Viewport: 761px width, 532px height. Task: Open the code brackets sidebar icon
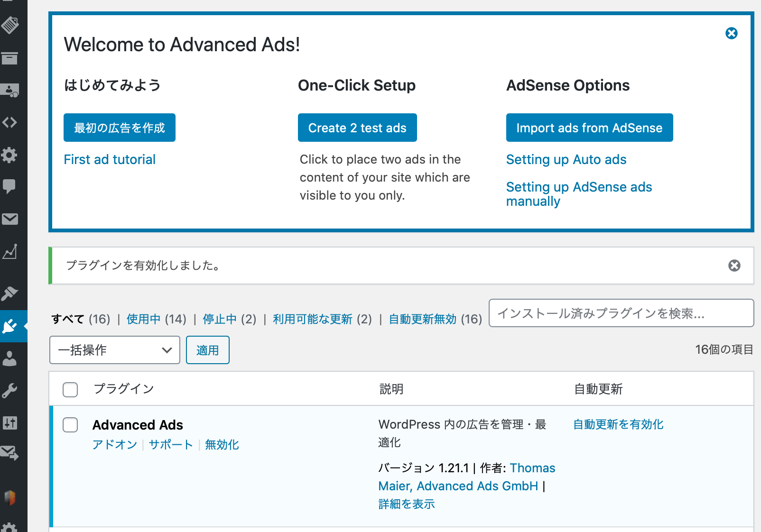pos(9,122)
